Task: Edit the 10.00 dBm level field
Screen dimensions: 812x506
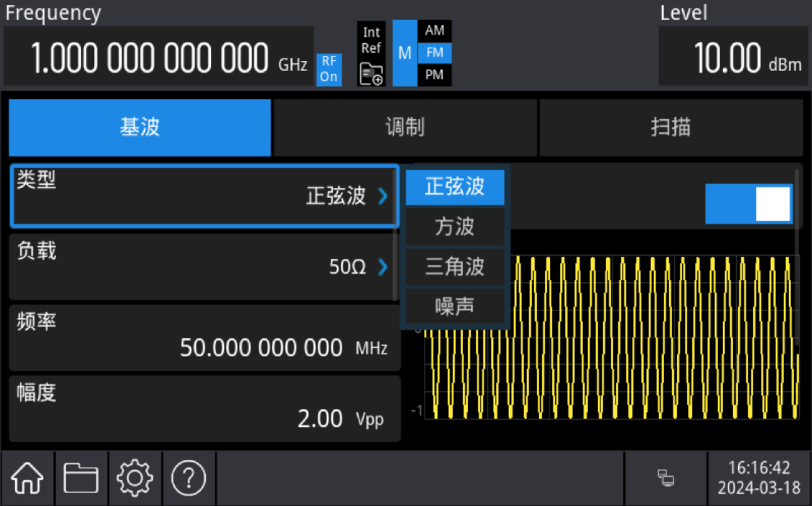Action: coord(733,56)
